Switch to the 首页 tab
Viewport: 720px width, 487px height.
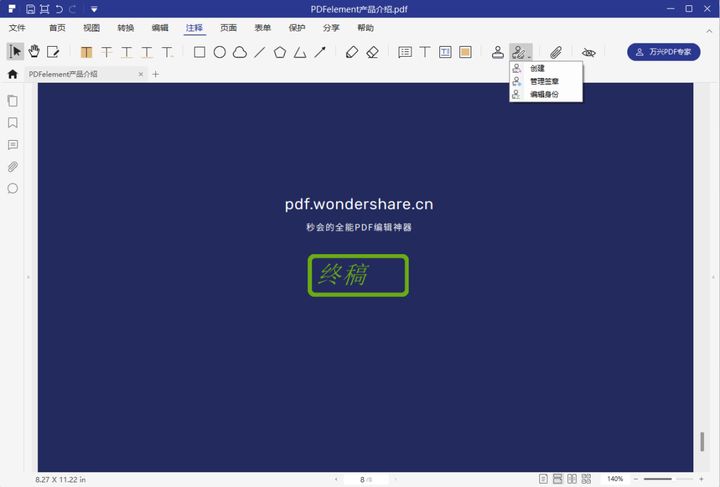tap(57, 28)
